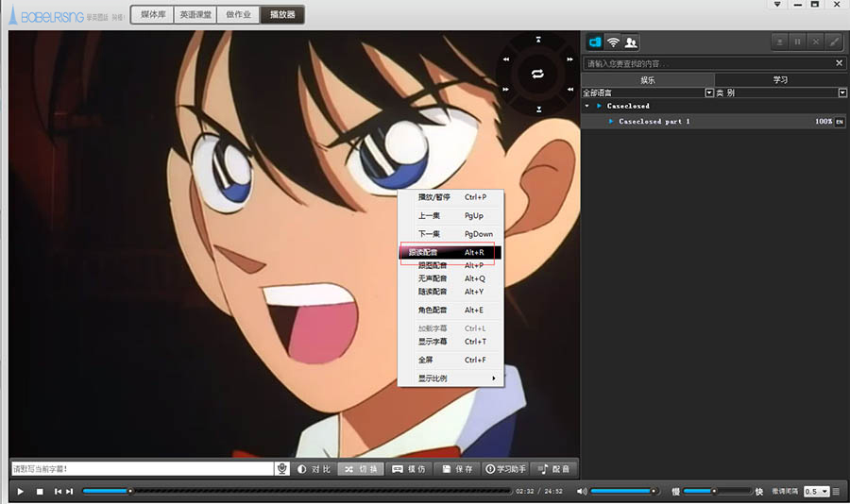Click the lower-left arrow in circular overlay

(506, 89)
